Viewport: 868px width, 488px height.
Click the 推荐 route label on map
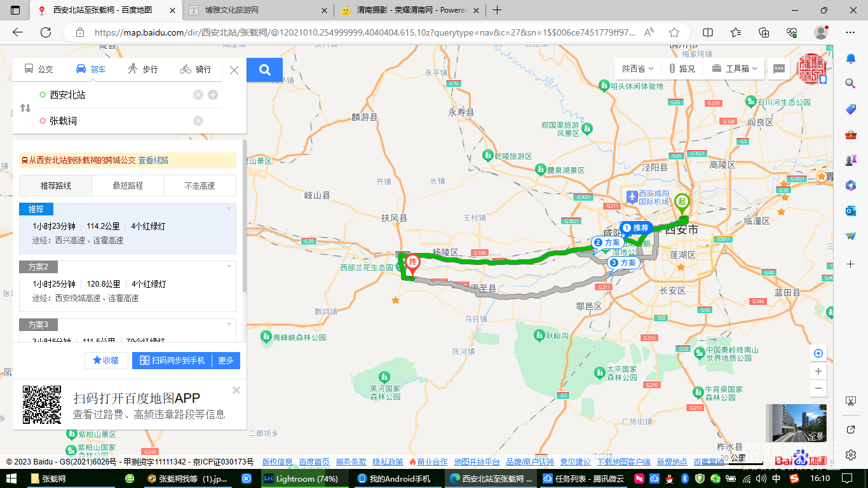coord(636,227)
